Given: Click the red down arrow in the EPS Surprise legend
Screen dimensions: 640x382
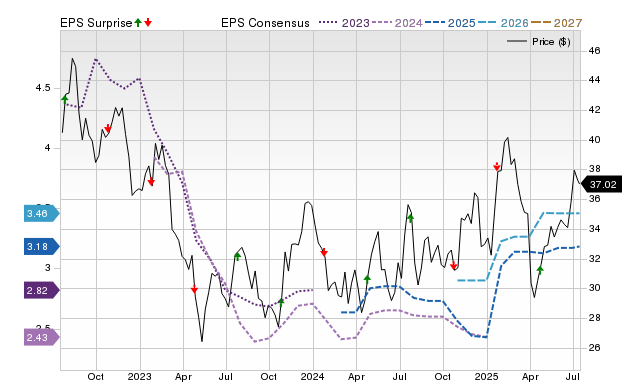Looking at the screenshot, I should 148,23.
